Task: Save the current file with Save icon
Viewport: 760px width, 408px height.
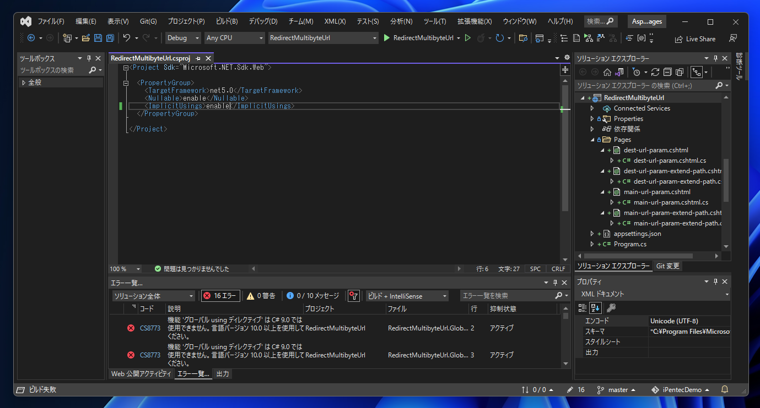Action: click(98, 38)
